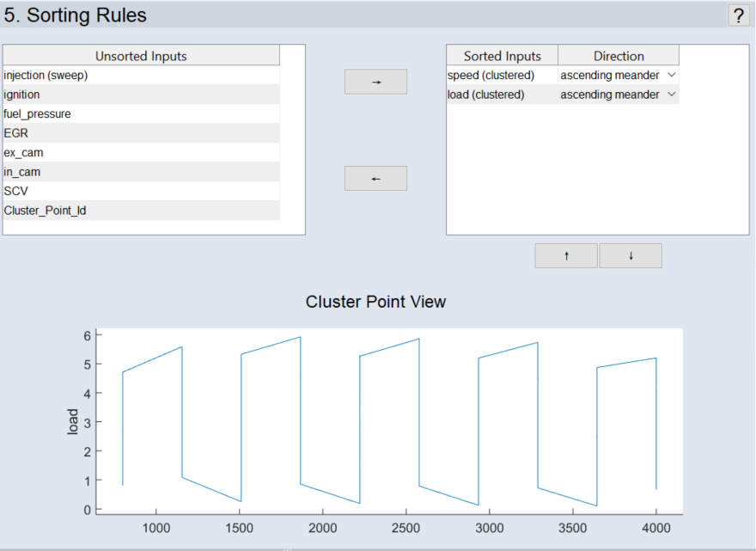This screenshot has height=551, width=756.
Task: Click the Unsorted Inputs column header
Action: (x=141, y=56)
